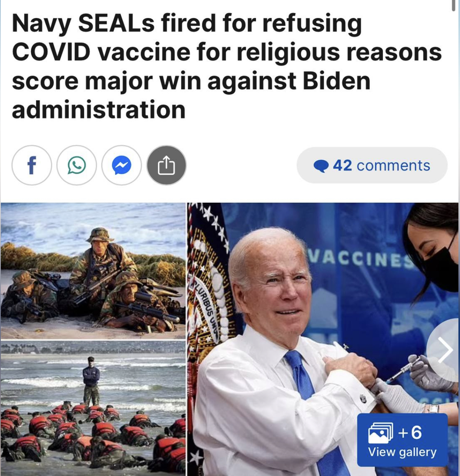Screen dimensions: 460x476
Task: Send the article through Messenger icon
Action: pyautogui.click(x=121, y=165)
